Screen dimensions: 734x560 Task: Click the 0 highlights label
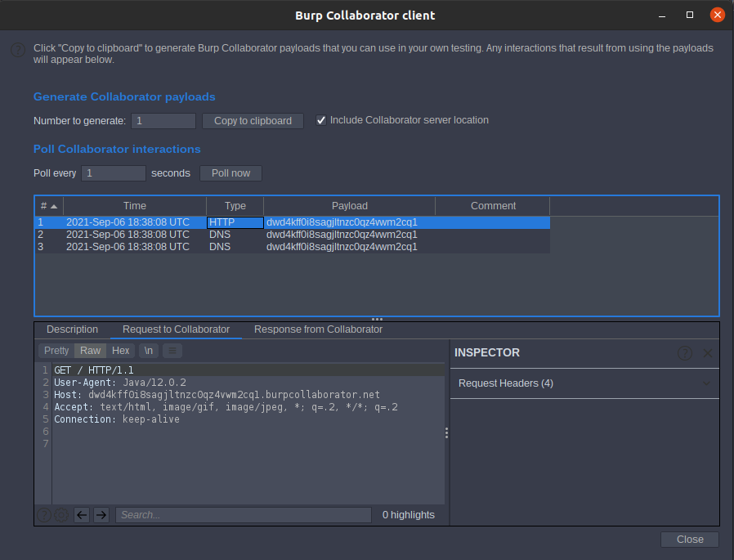point(408,515)
